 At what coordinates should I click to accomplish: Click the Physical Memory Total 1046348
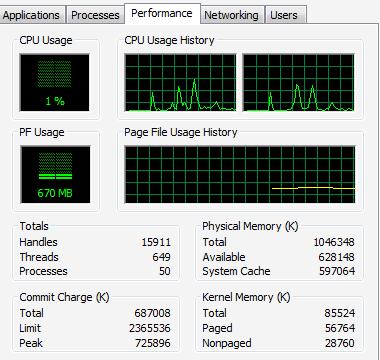334,242
